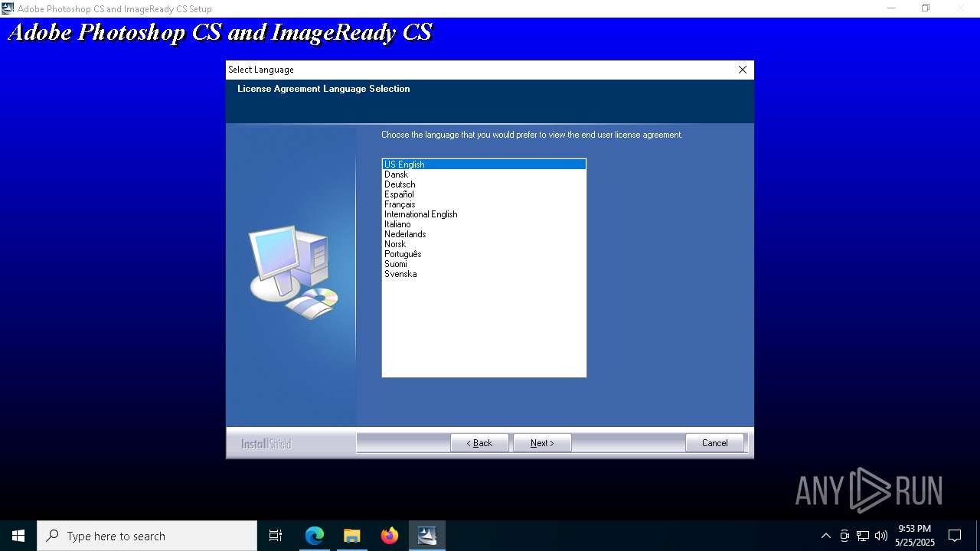Viewport: 980px width, 551px height.
Task: Cancel the Photoshop CS setup
Action: [714, 443]
